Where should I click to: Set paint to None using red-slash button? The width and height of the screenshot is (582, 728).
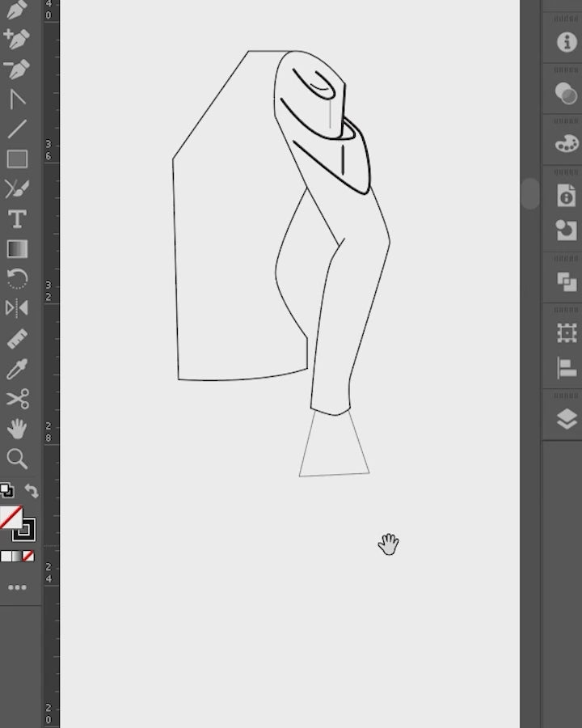[x=28, y=557]
